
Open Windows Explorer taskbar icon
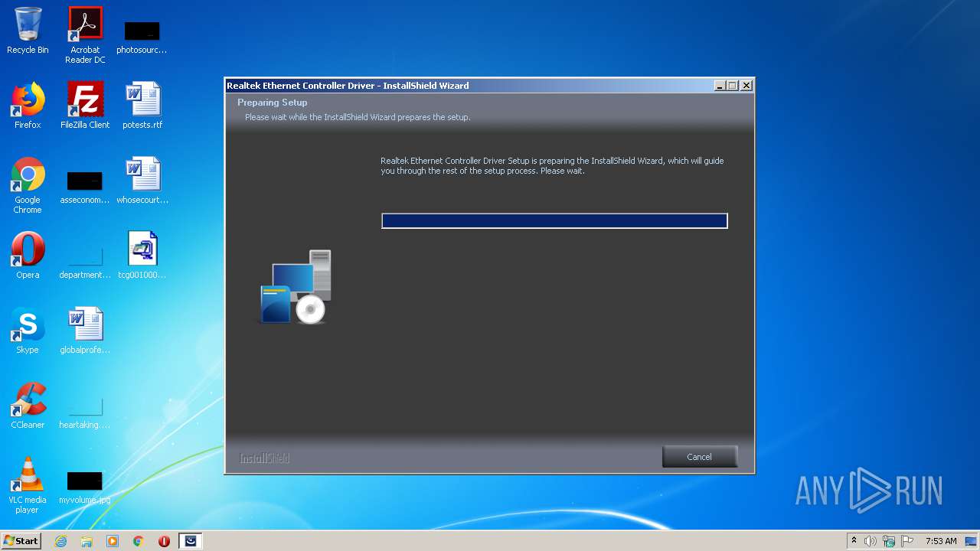pyautogui.click(x=87, y=541)
